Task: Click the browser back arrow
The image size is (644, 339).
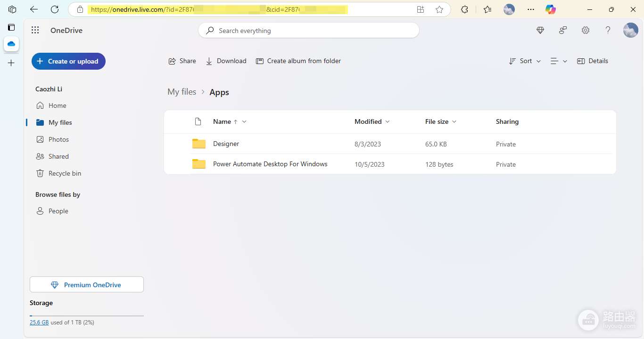Action: coord(33,9)
